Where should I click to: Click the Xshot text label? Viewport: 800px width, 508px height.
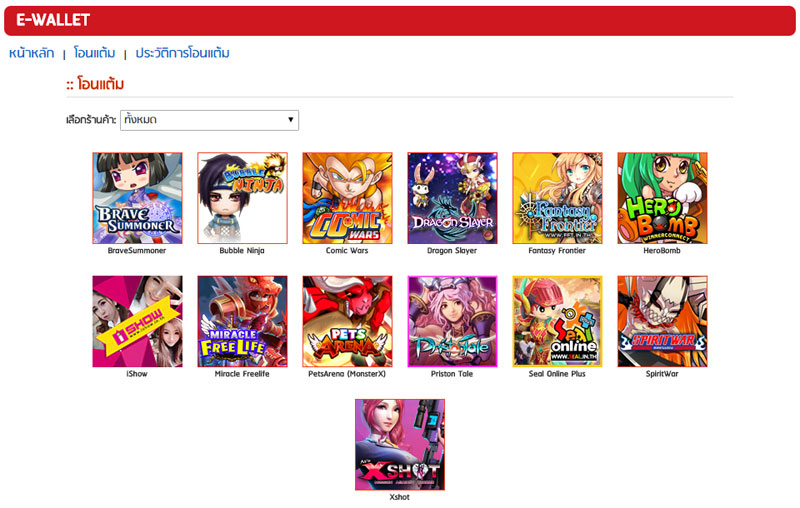tap(399, 497)
